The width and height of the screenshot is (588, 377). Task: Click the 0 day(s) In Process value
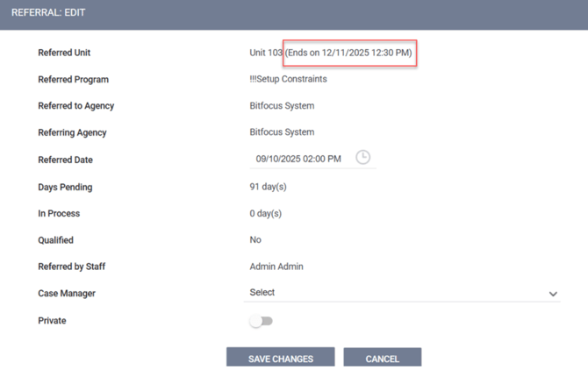pyautogui.click(x=266, y=213)
